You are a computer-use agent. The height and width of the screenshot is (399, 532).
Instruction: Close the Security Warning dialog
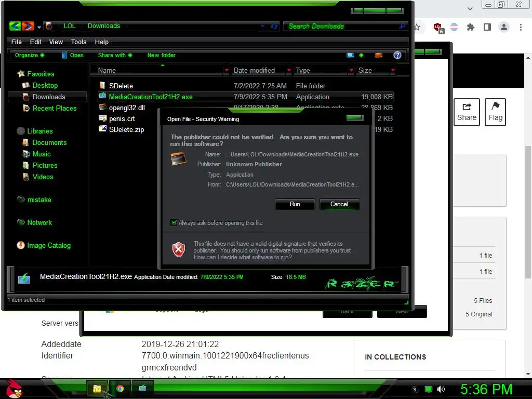(355, 118)
